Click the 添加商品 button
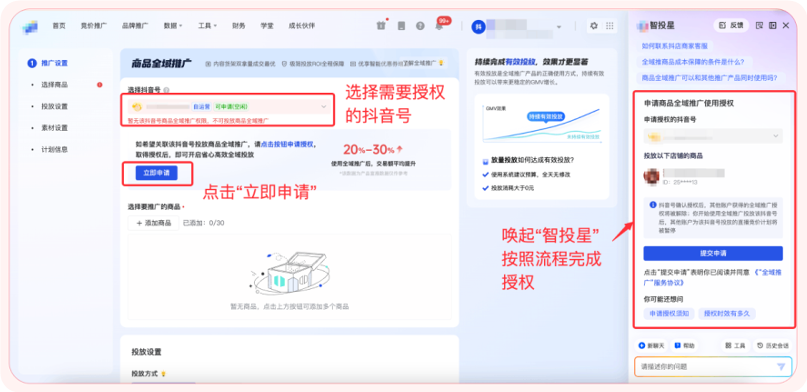 point(153,223)
